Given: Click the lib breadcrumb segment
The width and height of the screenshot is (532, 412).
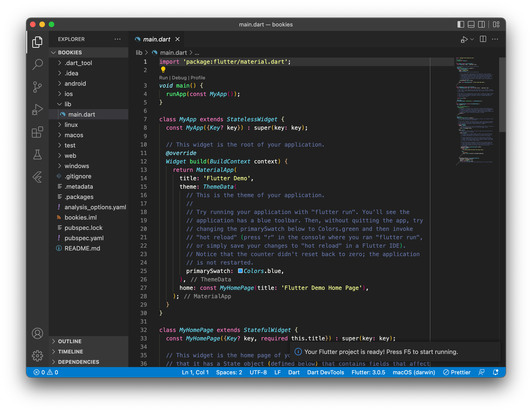Looking at the screenshot, I should pyautogui.click(x=139, y=53).
